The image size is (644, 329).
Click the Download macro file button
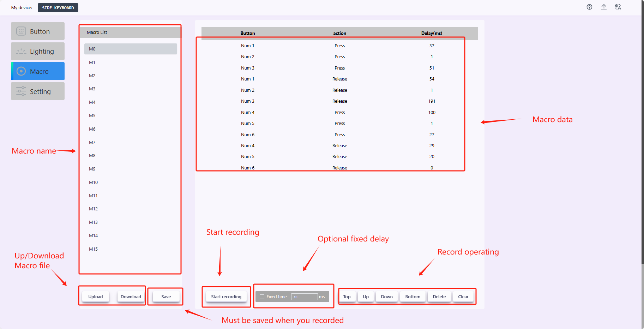(131, 297)
